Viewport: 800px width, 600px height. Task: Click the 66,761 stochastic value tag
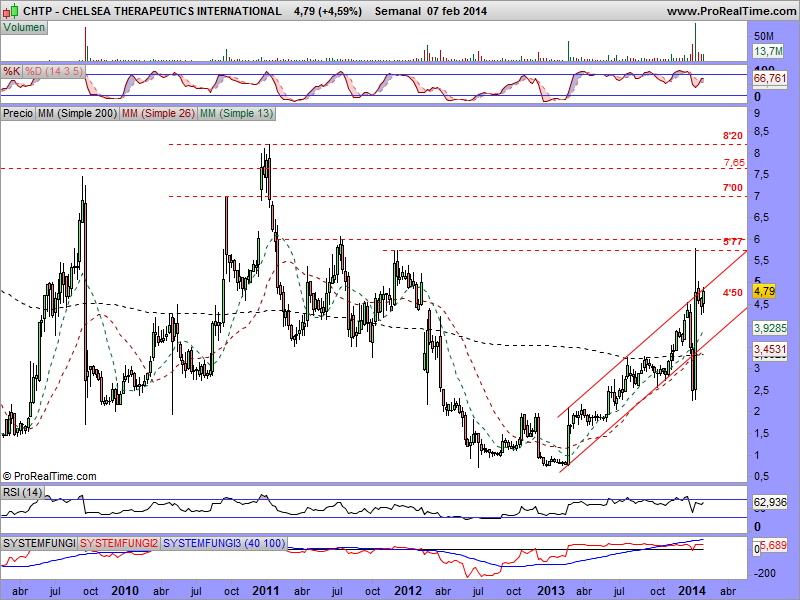pos(770,78)
